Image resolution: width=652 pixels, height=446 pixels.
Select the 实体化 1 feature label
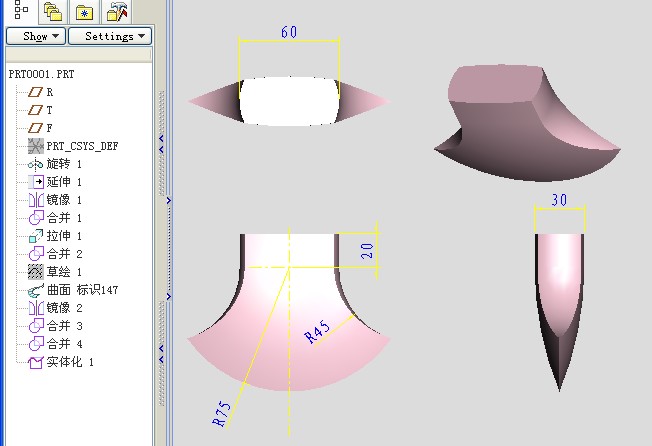[x=70, y=362]
